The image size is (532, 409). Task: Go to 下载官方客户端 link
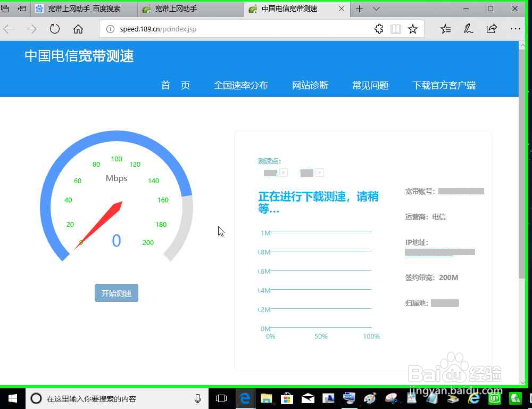coord(444,85)
